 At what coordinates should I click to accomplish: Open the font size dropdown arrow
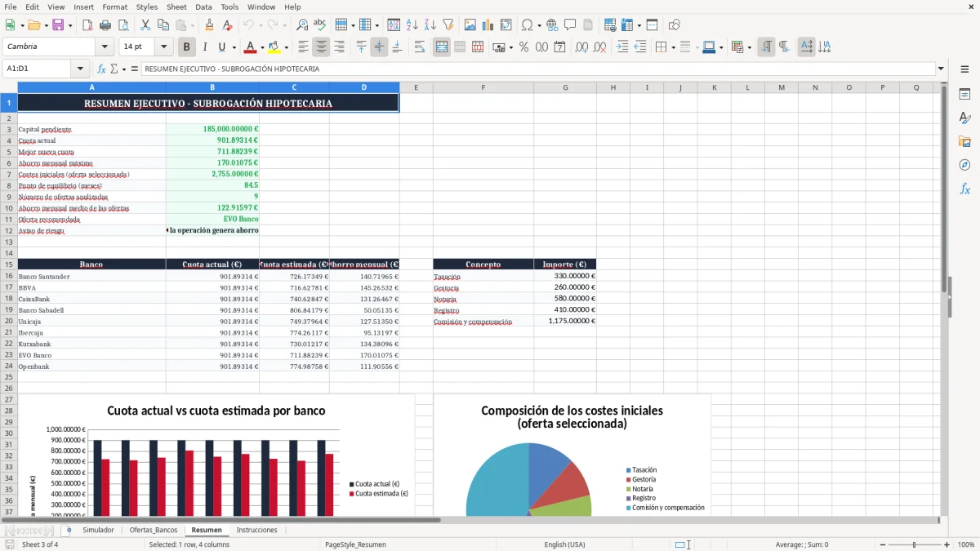[163, 47]
